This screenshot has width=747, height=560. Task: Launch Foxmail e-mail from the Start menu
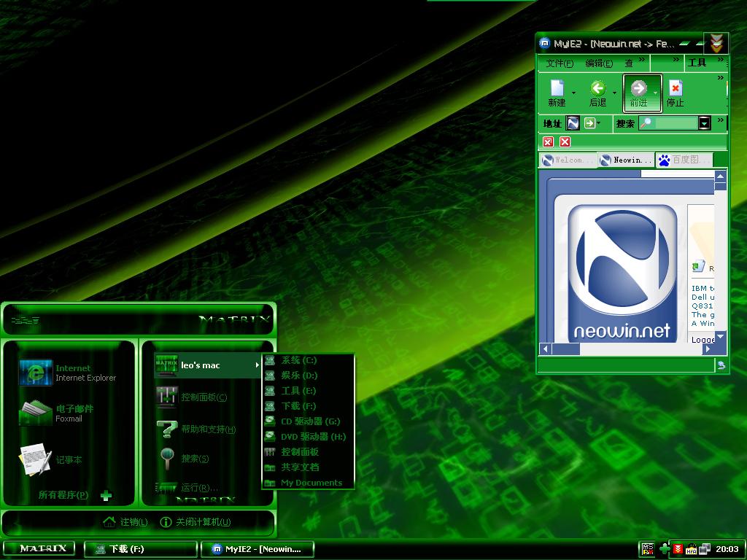[56, 413]
